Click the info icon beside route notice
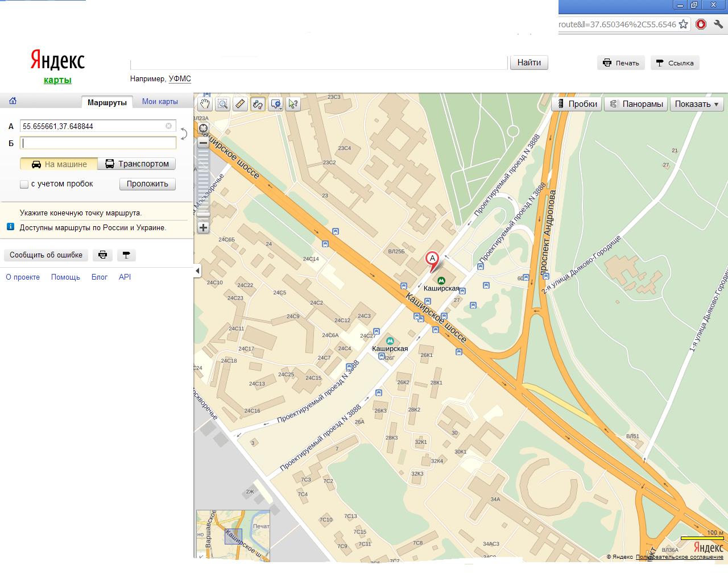728x582 pixels. pyautogui.click(x=10, y=227)
